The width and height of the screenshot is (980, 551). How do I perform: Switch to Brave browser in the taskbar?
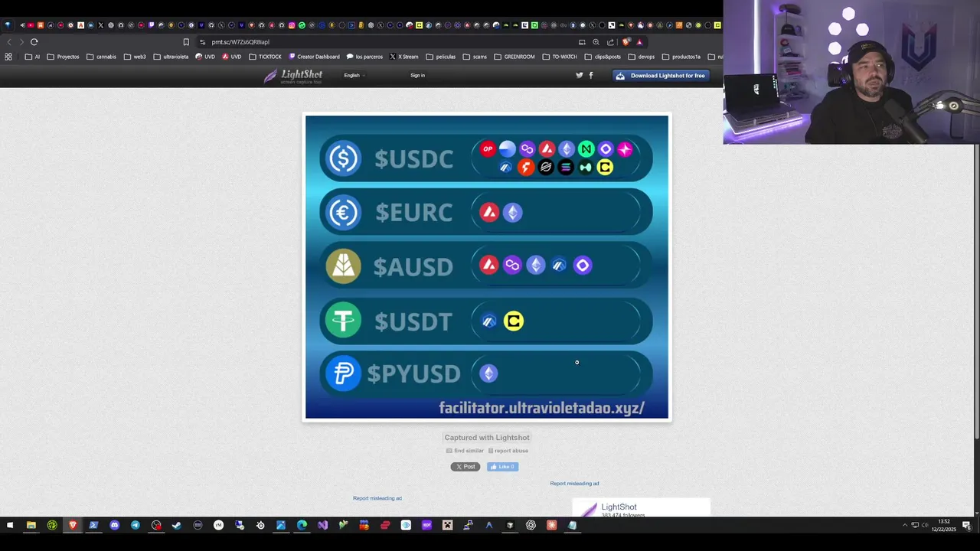[73, 525]
